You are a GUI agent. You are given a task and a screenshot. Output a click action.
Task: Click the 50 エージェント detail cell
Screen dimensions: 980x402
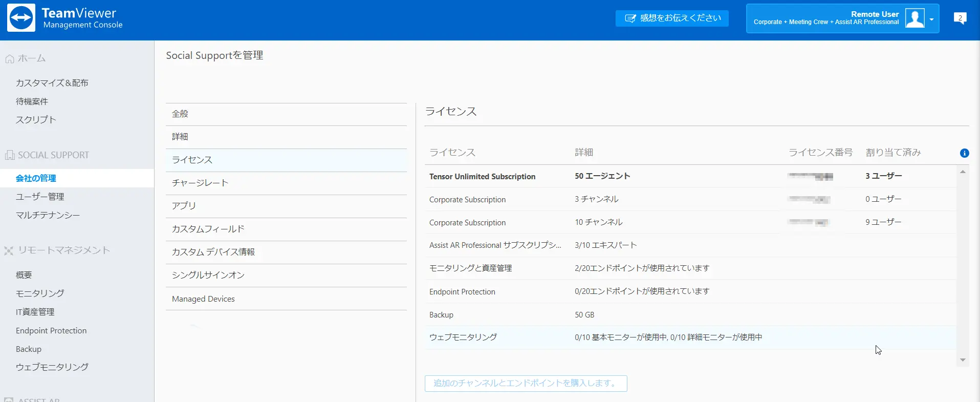coord(602,176)
